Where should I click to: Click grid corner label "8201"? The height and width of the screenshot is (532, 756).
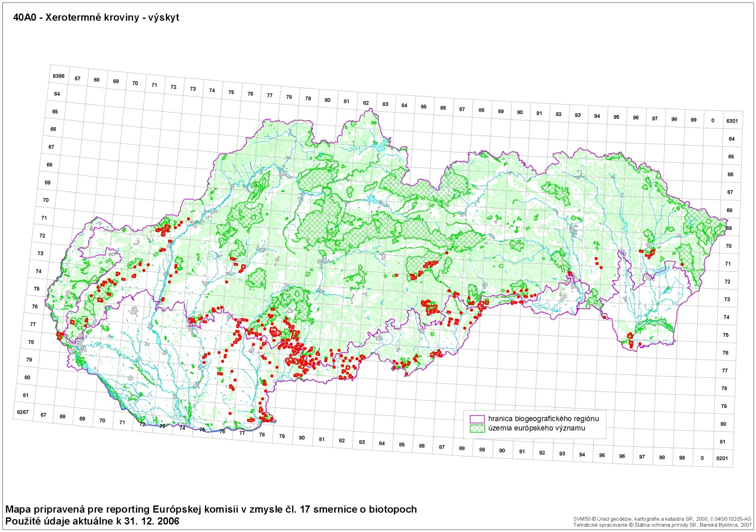(722, 458)
